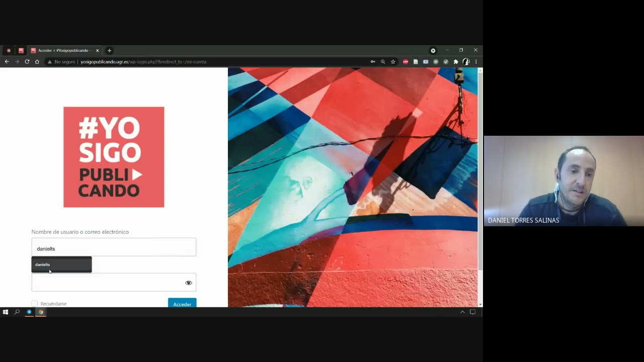Click the media control circle button in title bar
The width and height of the screenshot is (644, 362).
click(x=433, y=50)
